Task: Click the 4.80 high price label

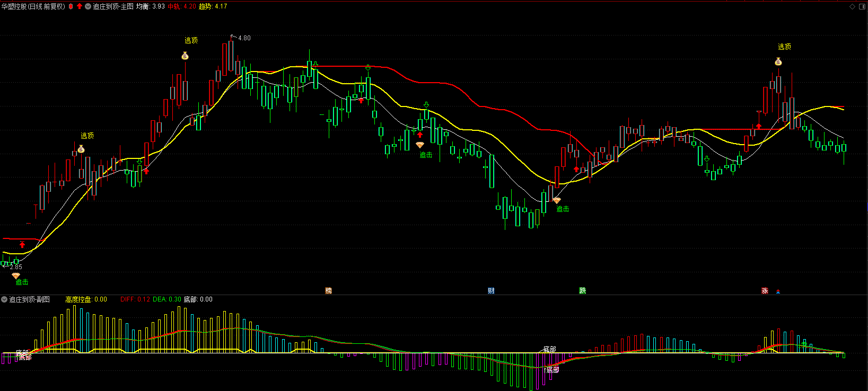Action: 244,38
